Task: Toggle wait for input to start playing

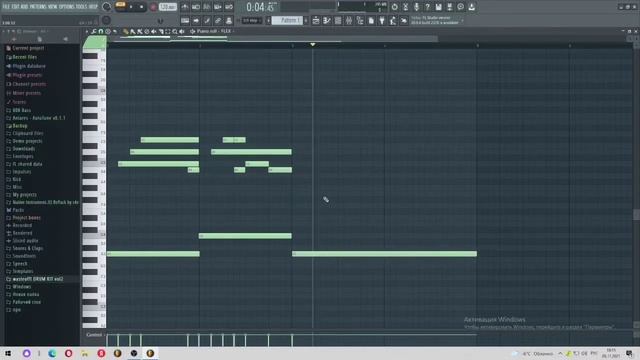Action: coord(196,7)
